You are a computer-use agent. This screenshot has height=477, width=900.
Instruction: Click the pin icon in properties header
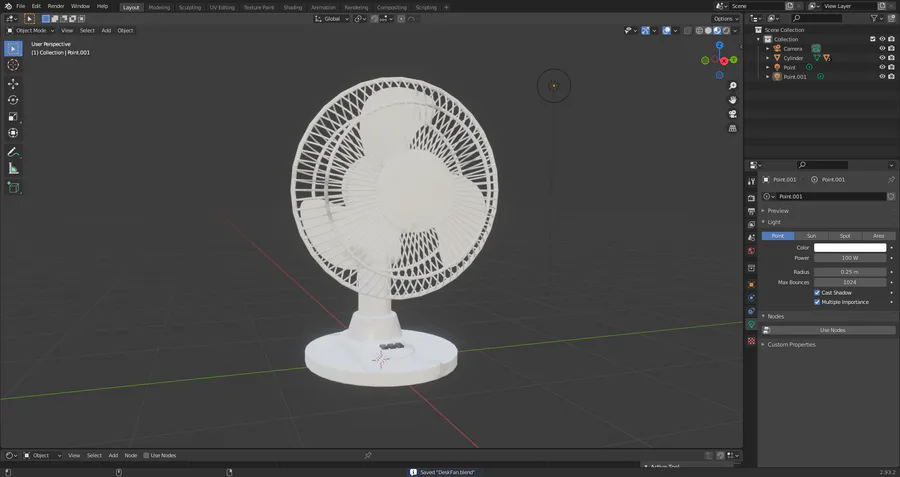coord(891,180)
